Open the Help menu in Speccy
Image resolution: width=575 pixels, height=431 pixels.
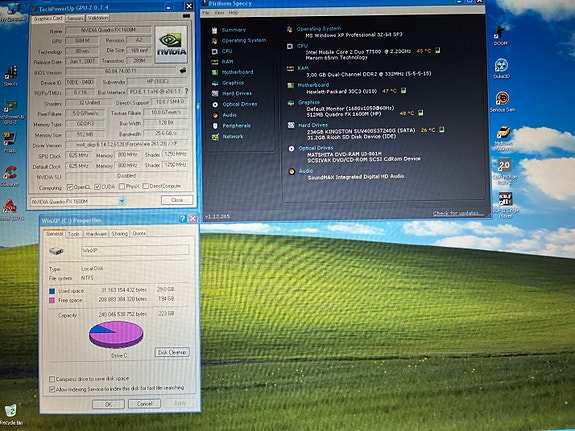pos(233,12)
